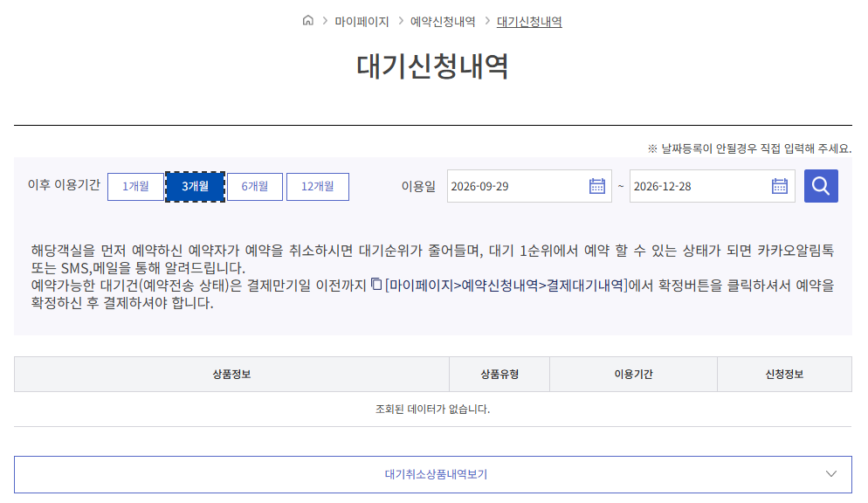Viewport: 868px width, 503px height.
Task: Select the 1개월 period option
Action: coord(135,187)
